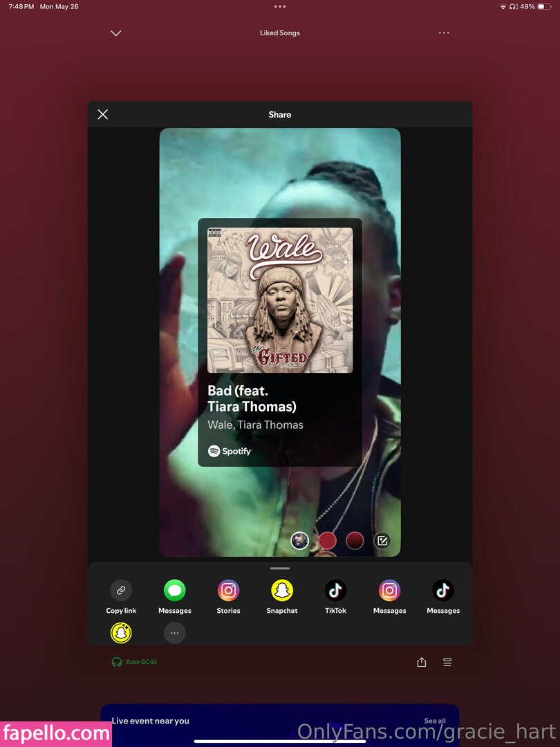Viewport: 560px width, 747px height.
Task: Close the Share dialog
Action: (x=103, y=115)
